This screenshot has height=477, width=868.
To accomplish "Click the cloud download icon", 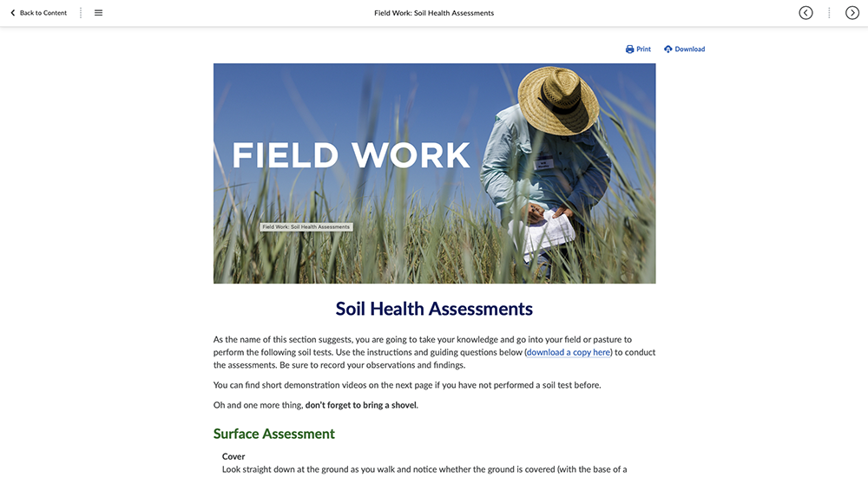I will pos(667,49).
